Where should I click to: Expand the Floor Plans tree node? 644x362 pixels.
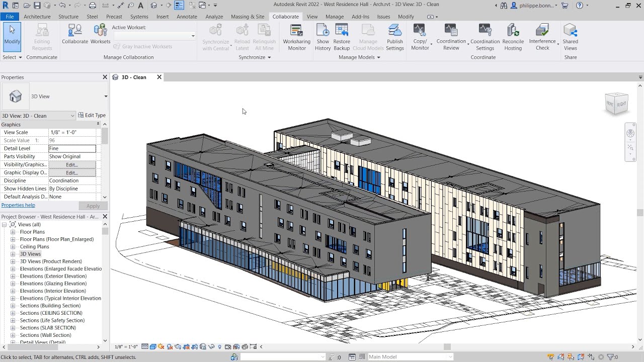[x=13, y=232]
